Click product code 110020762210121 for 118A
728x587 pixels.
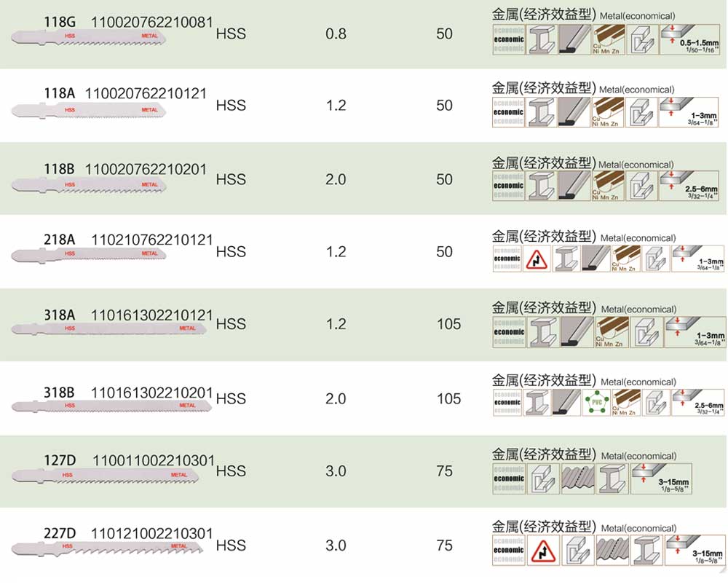coord(146,93)
